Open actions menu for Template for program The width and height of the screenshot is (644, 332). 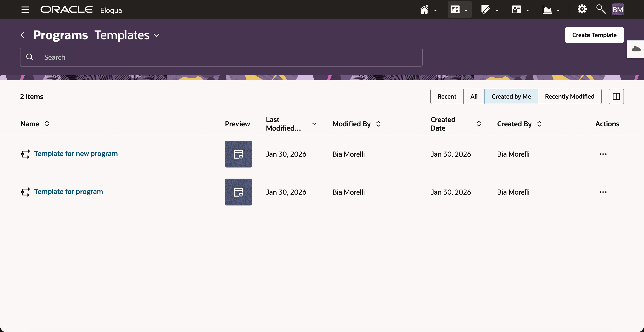[603, 192]
